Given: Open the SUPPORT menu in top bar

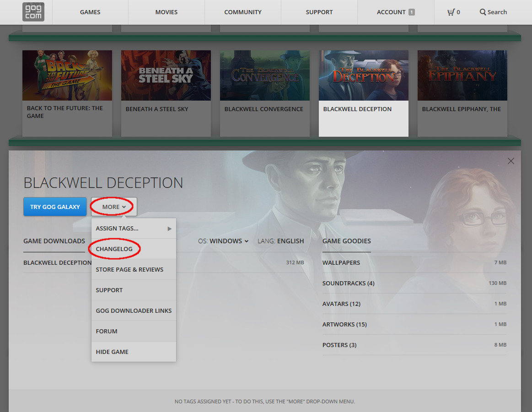Looking at the screenshot, I should pyautogui.click(x=319, y=12).
